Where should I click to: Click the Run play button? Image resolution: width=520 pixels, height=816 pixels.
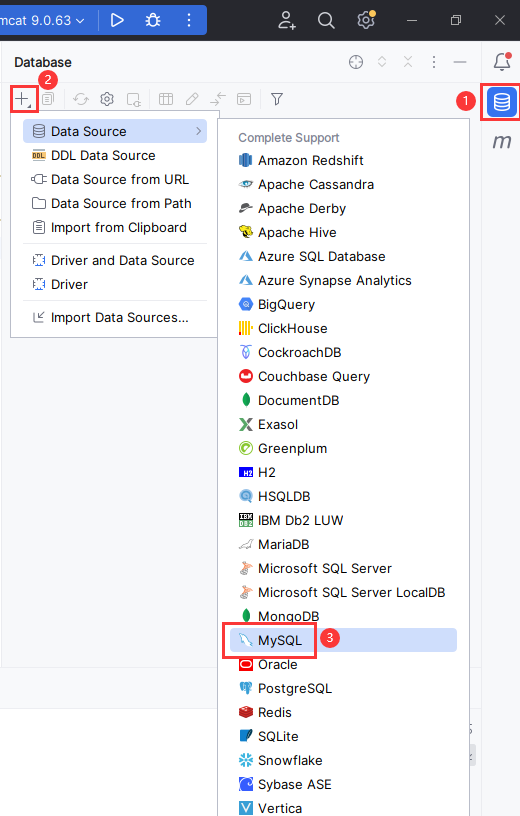pos(117,20)
